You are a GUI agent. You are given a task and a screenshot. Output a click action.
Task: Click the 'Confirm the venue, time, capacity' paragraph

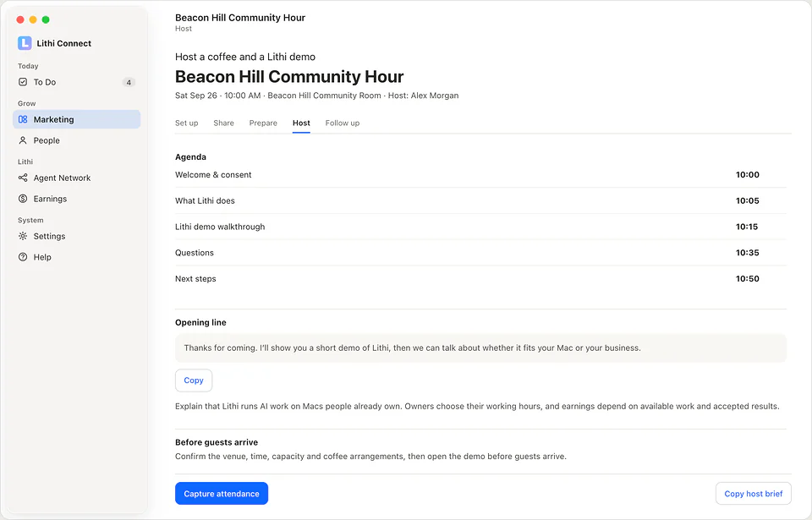click(x=370, y=457)
